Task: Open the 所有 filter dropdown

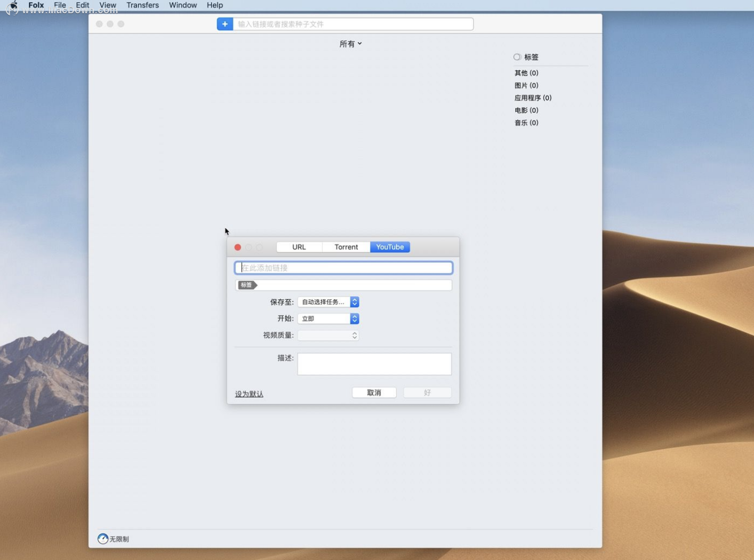Action: [350, 44]
